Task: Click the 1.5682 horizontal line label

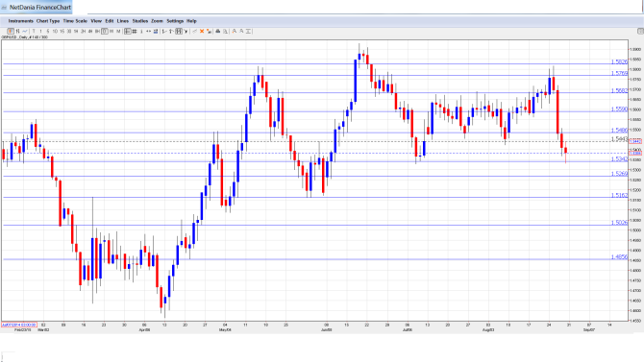Action: click(619, 90)
